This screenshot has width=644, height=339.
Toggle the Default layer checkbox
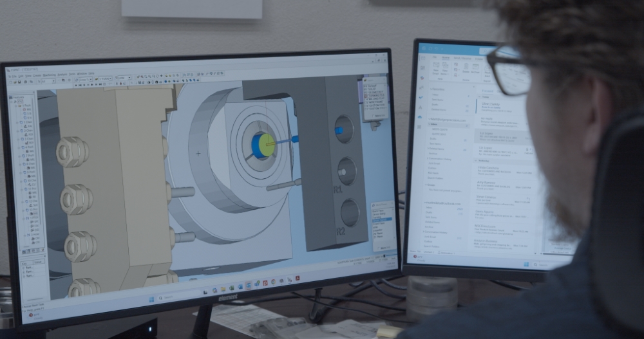[365, 86]
